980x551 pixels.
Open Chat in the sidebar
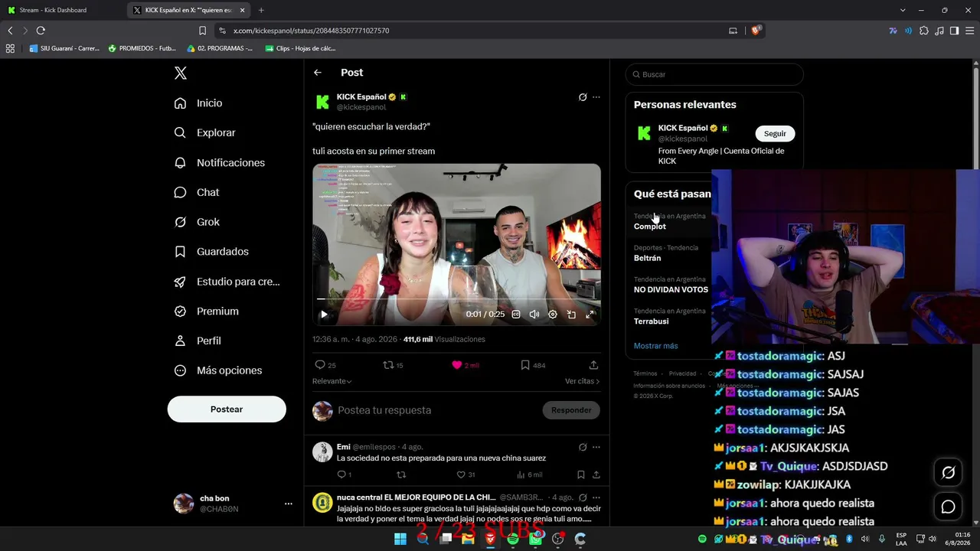[x=197, y=192]
